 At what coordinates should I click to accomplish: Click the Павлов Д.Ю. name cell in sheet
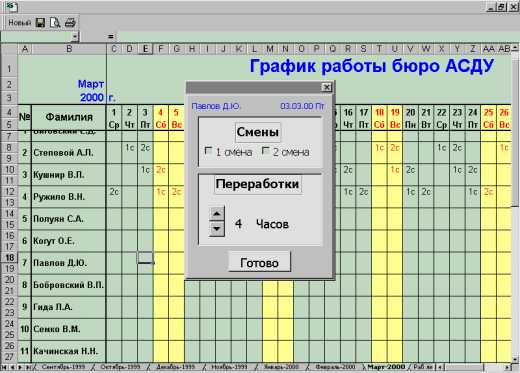pyautogui.click(x=69, y=263)
